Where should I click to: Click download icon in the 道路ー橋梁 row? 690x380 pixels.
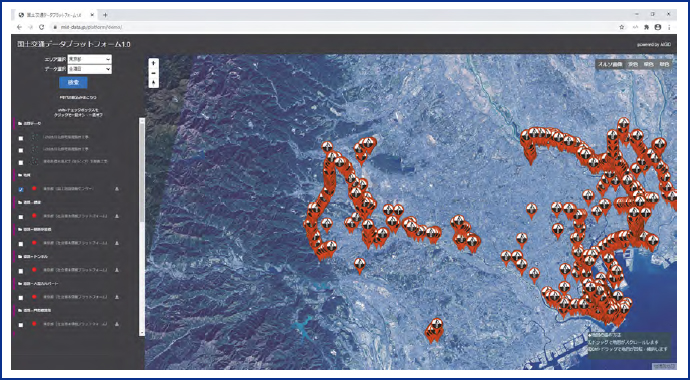(117, 216)
